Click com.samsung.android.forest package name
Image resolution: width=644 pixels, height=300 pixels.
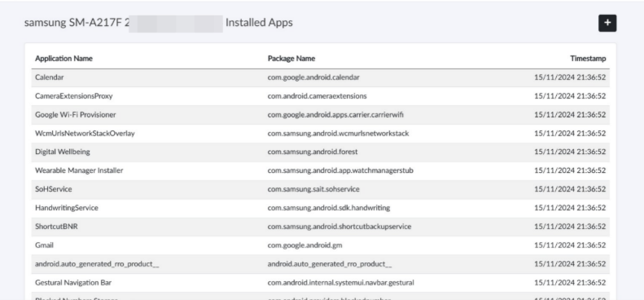pos(313,152)
